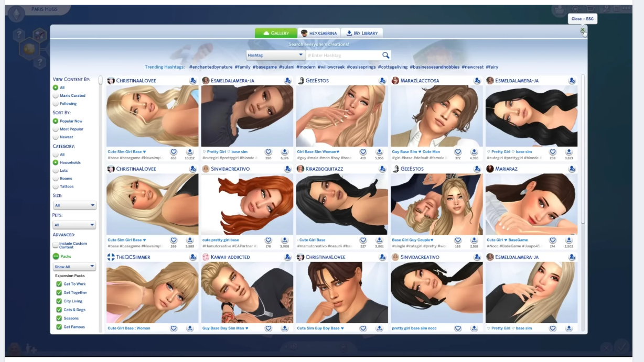Uncheck the 'Seasons' pack filter
This screenshot has height=362, width=644.
59,318
